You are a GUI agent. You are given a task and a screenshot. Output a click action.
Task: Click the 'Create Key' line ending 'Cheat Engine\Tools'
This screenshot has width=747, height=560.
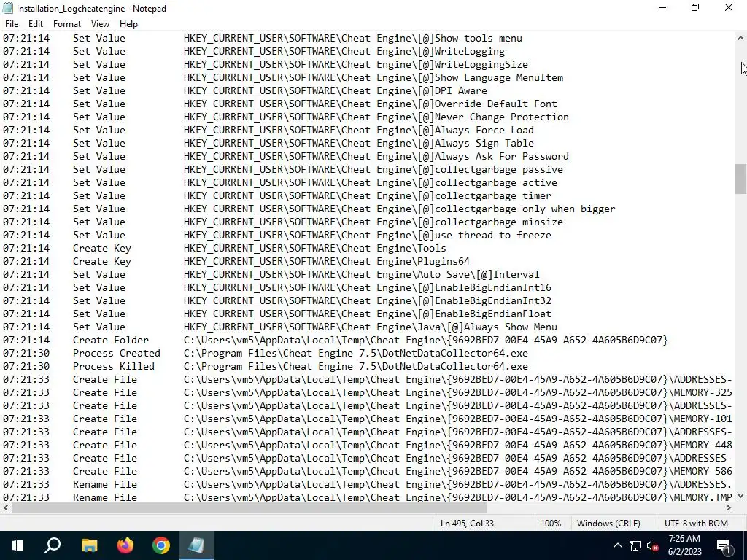click(225, 249)
